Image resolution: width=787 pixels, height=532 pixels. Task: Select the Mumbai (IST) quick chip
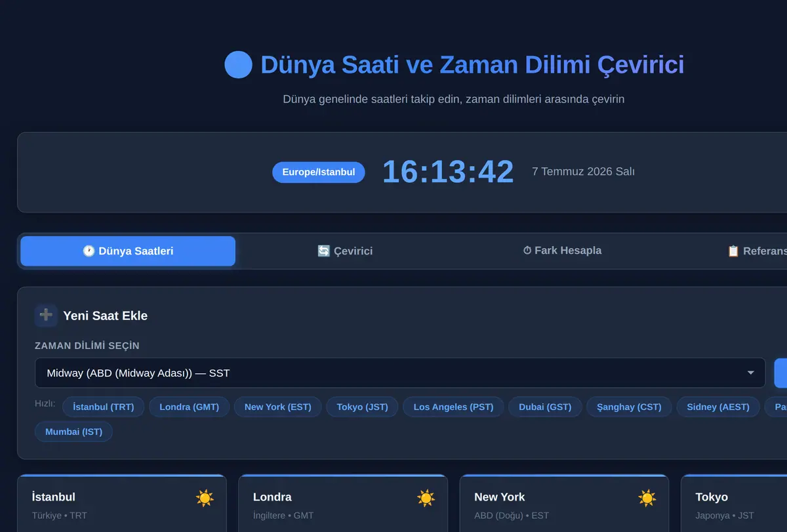point(73,432)
